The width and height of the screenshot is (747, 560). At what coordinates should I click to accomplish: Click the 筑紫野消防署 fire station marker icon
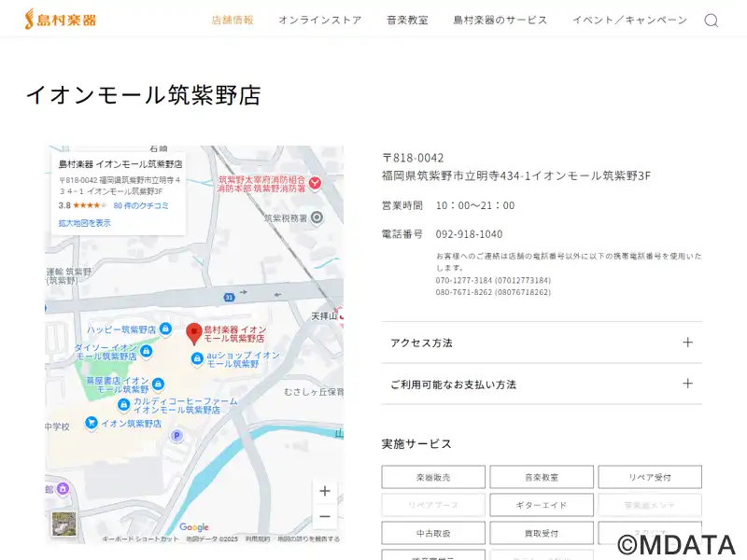point(315,183)
